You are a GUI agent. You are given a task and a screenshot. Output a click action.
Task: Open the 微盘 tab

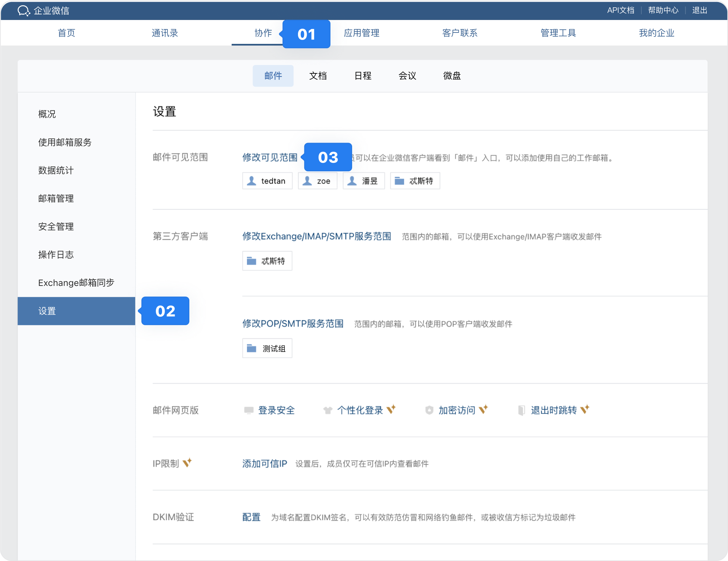pyautogui.click(x=452, y=76)
